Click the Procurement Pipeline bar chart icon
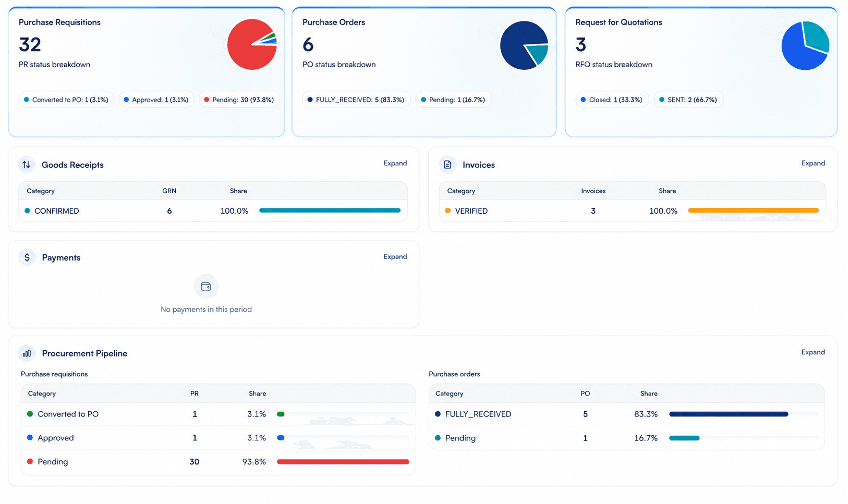 pos(27,353)
